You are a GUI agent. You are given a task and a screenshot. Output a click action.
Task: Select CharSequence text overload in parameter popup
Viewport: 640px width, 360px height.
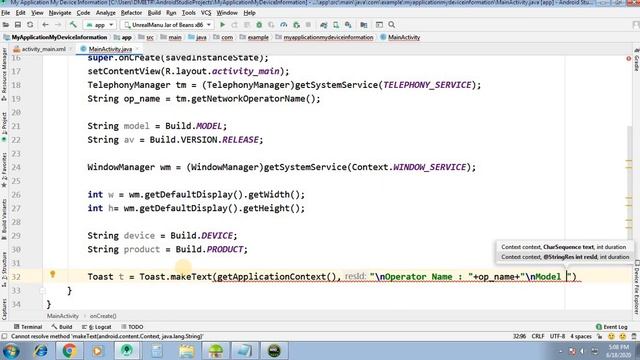coord(563,247)
